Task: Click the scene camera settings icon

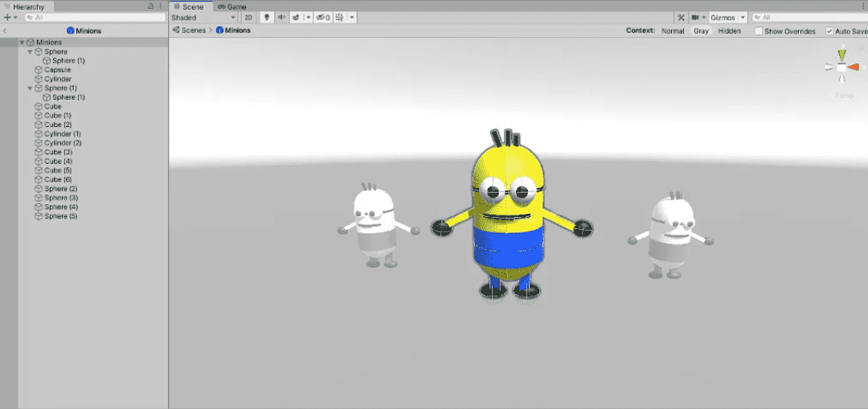Action: pyautogui.click(x=694, y=18)
